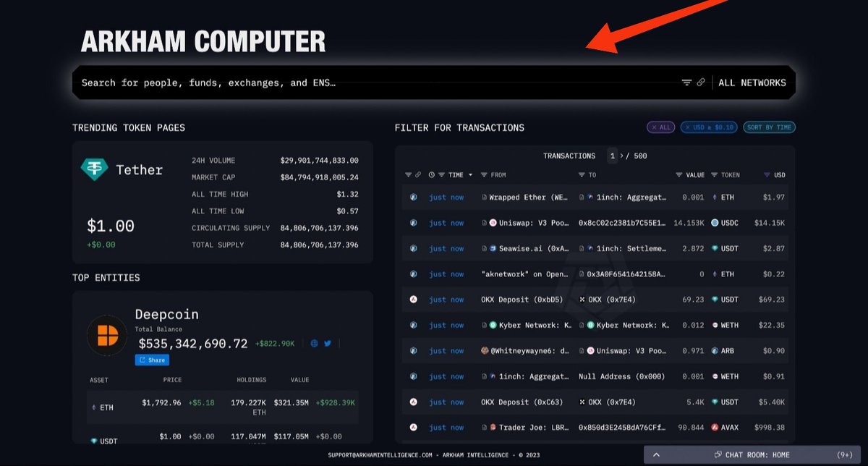Remove the ALL filter chip
Screen dimensions: 868x466
click(x=661, y=127)
